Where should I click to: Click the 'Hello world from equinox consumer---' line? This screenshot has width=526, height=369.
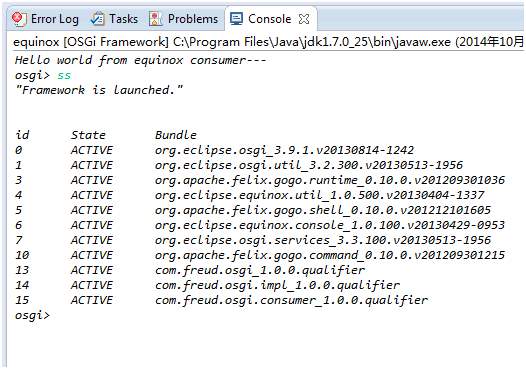(x=141, y=60)
